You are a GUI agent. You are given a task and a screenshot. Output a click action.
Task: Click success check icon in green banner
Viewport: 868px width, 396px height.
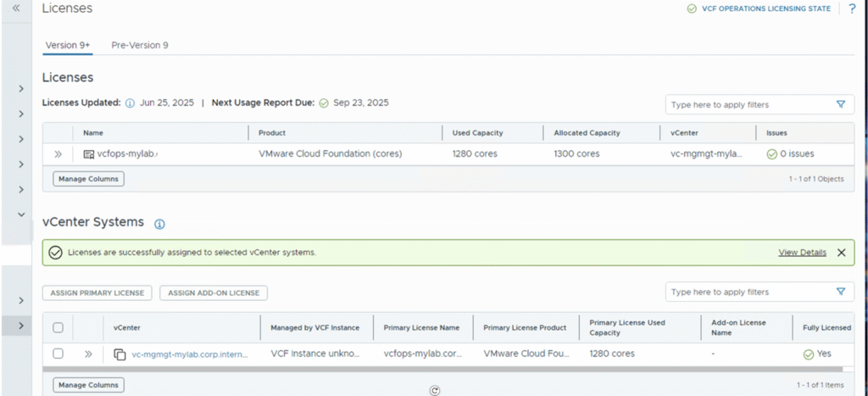tap(55, 253)
